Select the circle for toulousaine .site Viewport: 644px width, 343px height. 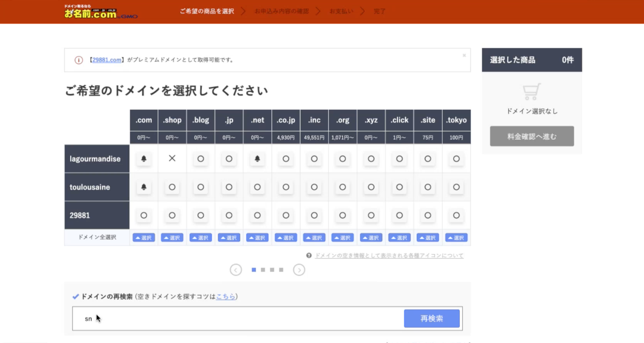click(428, 187)
